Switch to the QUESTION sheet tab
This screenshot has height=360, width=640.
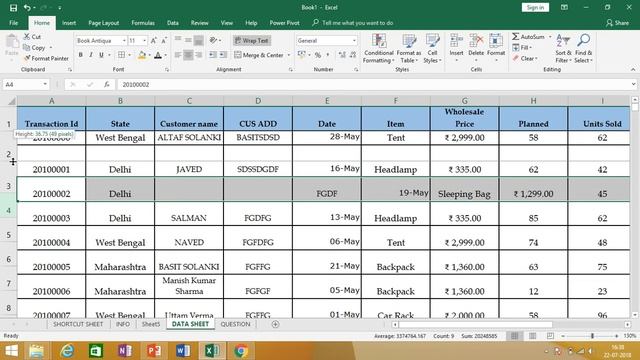(x=236, y=324)
